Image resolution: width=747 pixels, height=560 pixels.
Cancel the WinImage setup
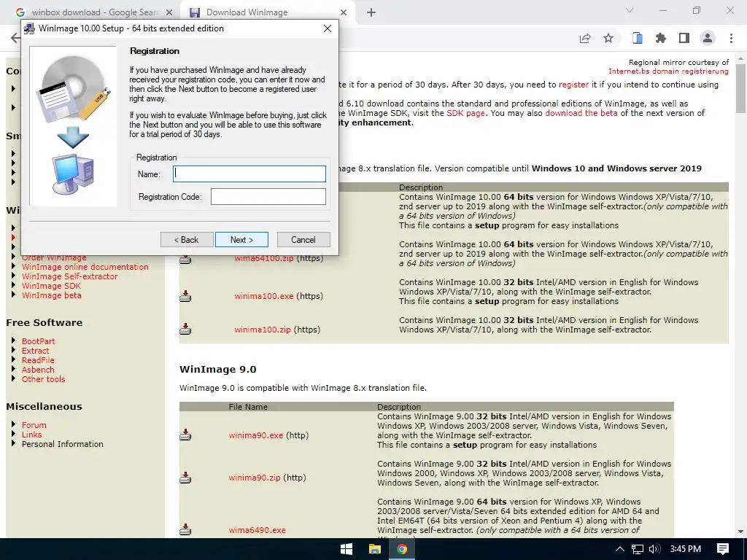pyautogui.click(x=303, y=239)
